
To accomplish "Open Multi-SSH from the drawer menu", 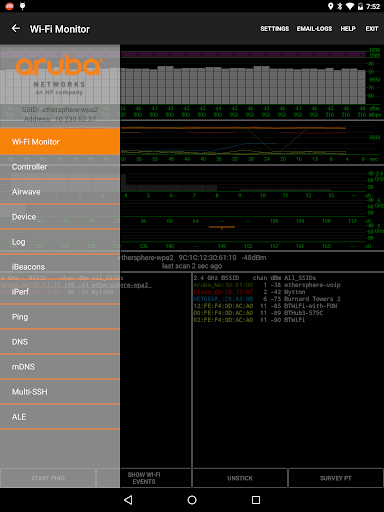I will point(60,392).
